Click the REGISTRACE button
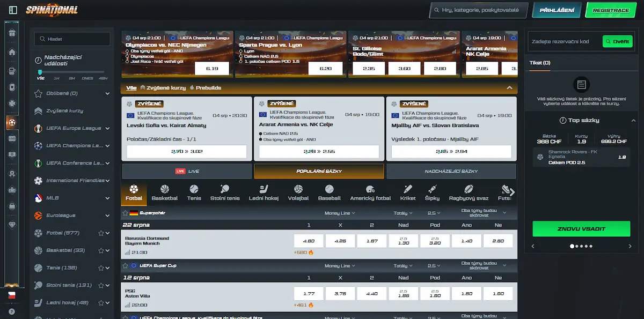The width and height of the screenshot is (644, 319). point(611,10)
